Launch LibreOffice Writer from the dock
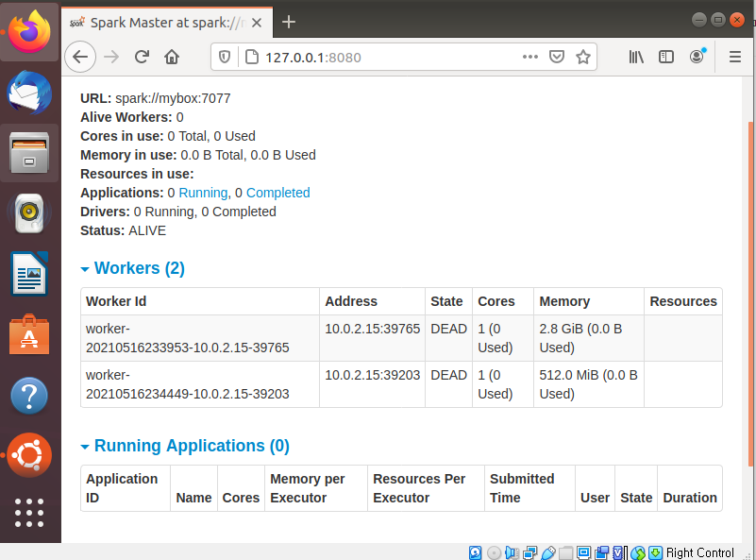The width and height of the screenshot is (756, 560). click(x=29, y=274)
